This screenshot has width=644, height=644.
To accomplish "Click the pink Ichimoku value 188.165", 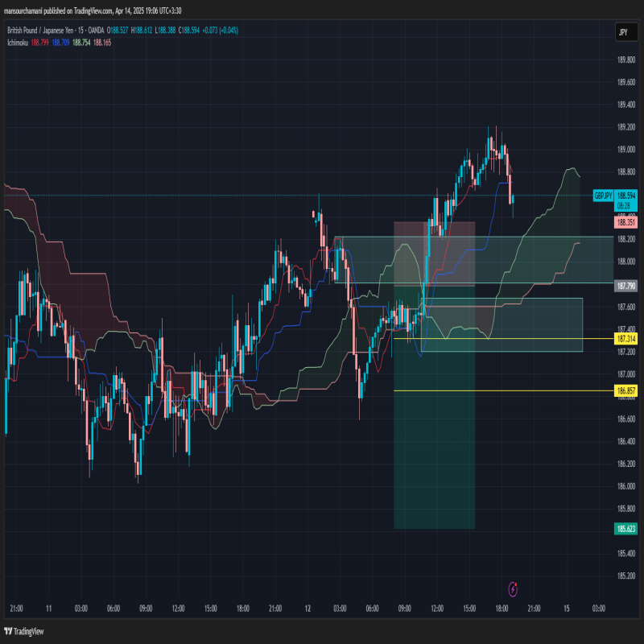I will coord(102,43).
